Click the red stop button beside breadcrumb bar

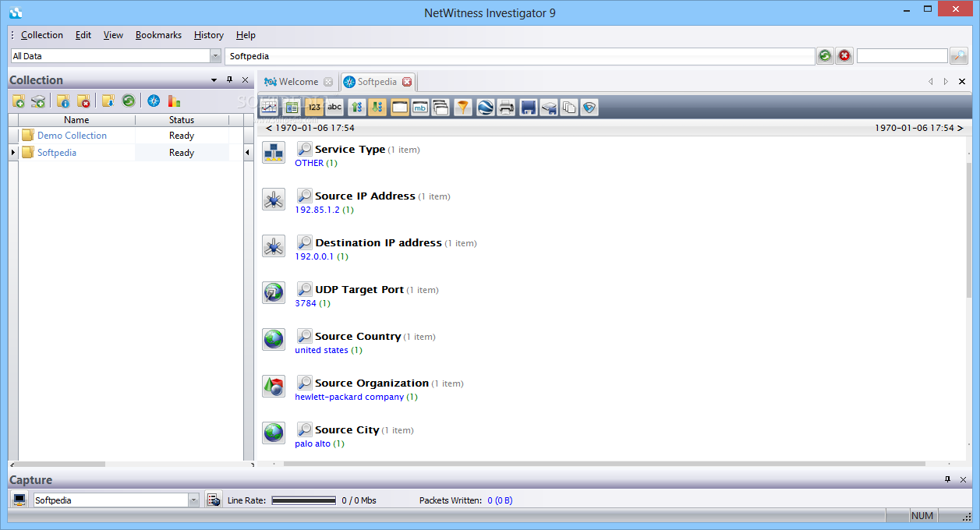tap(845, 56)
